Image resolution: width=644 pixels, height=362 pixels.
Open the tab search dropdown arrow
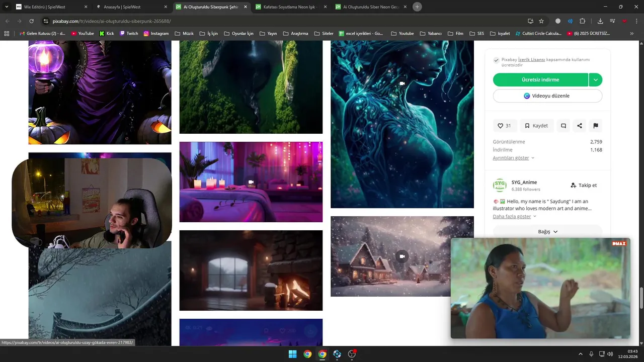click(7, 7)
